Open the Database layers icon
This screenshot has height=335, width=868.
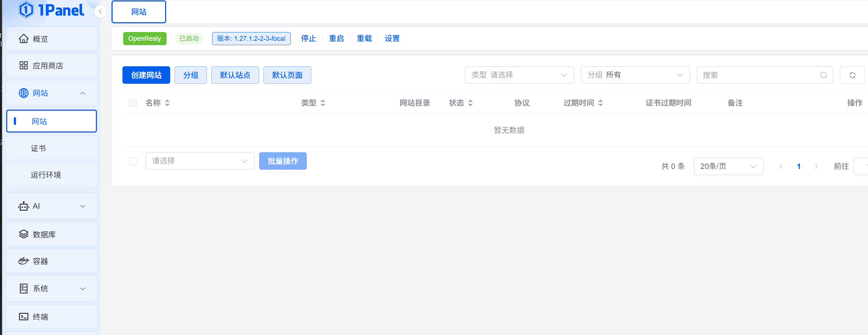(x=24, y=234)
